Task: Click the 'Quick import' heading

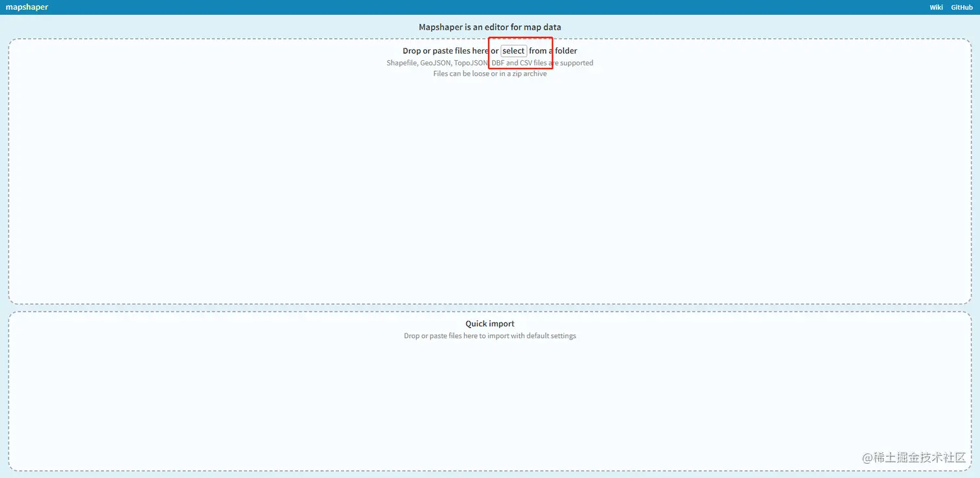Action: [490, 324]
